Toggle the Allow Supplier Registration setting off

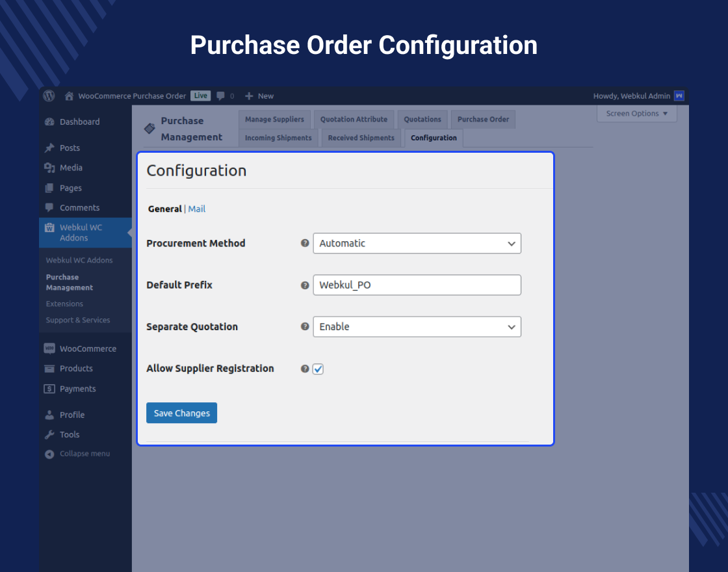tap(318, 369)
